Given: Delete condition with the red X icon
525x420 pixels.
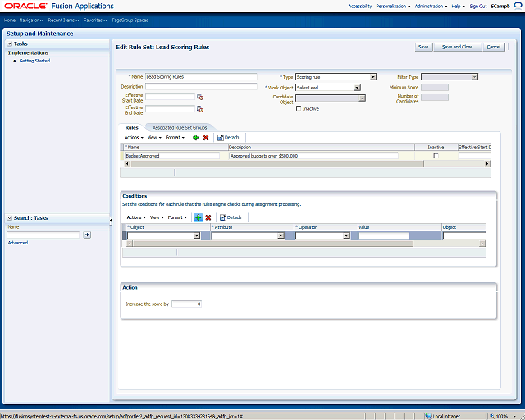Looking at the screenshot, I should [208, 217].
